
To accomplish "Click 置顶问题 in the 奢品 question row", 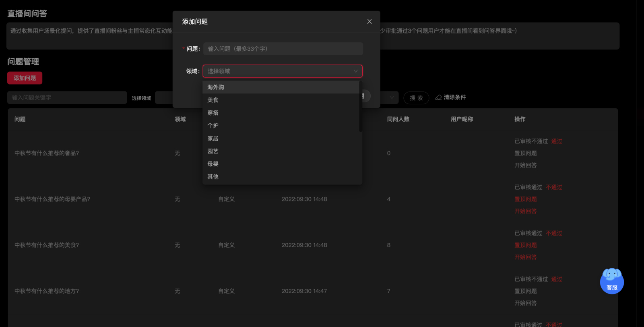I will coord(526,153).
